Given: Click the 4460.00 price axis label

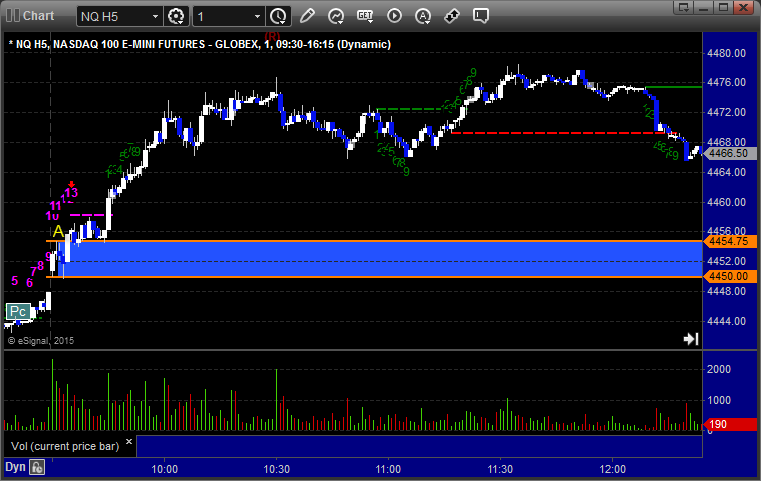Looking at the screenshot, I should click(727, 202).
